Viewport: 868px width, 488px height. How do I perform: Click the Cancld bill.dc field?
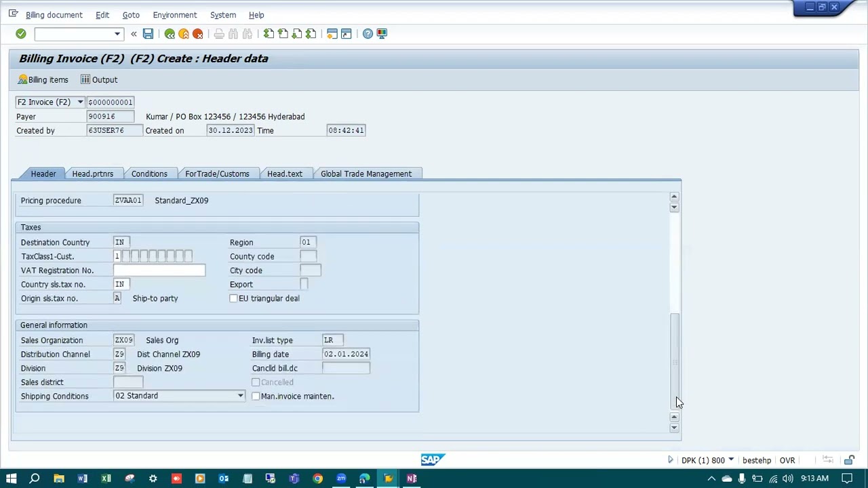click(x=347, y=369)
